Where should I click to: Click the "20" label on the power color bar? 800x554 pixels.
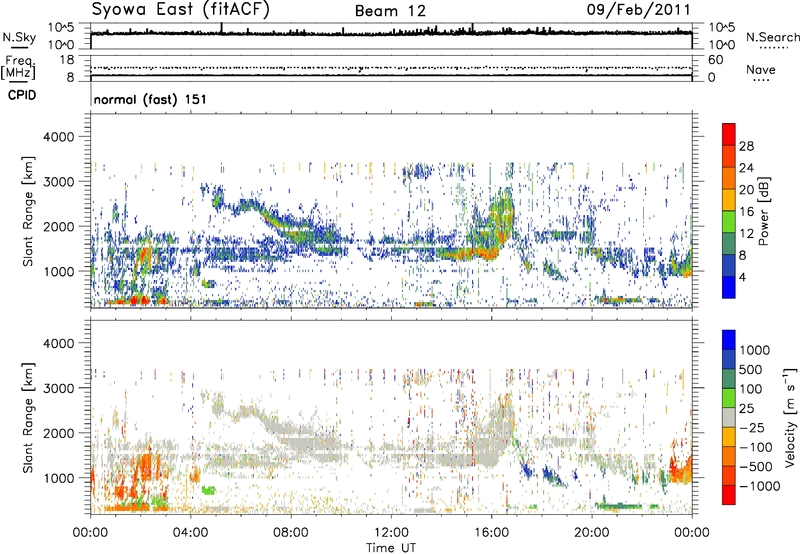[746, 190]
